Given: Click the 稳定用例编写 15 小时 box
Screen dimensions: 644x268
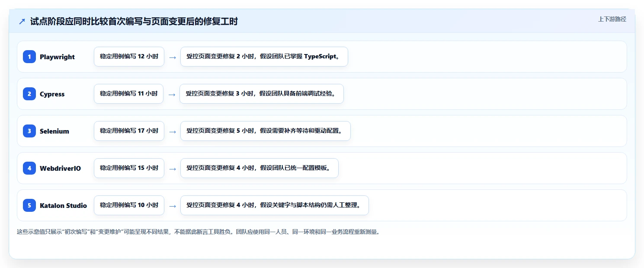Looking at the screenshot, I should pos(129,168).
